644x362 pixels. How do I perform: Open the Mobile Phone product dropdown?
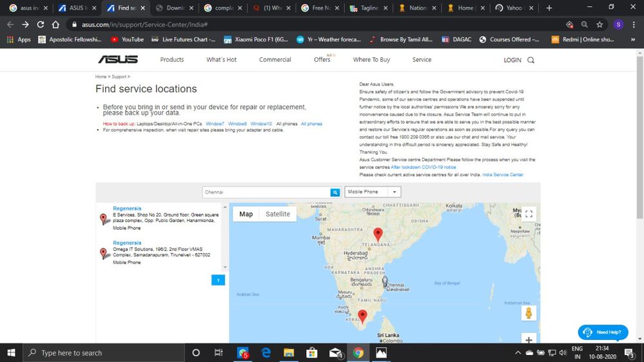373,192
